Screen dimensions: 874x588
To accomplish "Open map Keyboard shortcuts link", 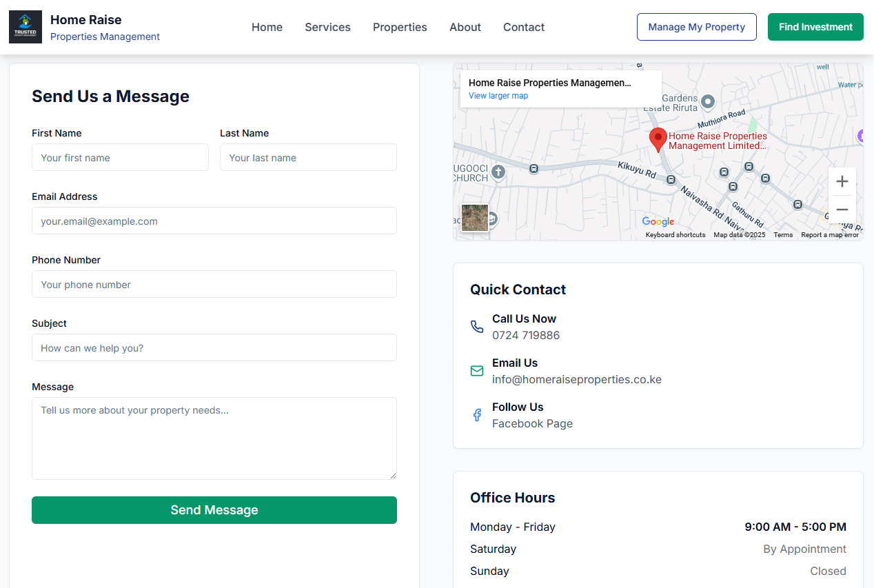I will point(675,235).
